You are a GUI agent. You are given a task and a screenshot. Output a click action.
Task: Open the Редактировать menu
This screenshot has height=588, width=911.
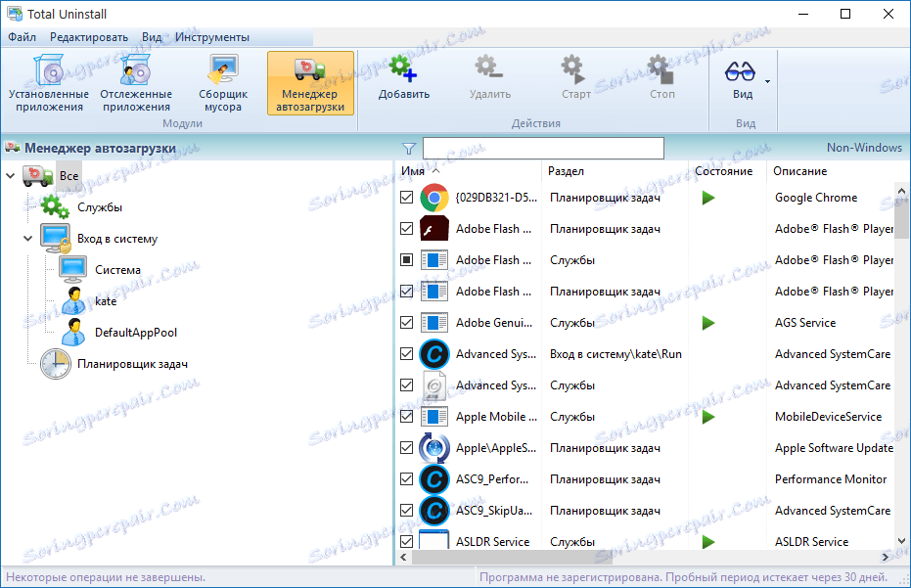(x=89, y=37)
